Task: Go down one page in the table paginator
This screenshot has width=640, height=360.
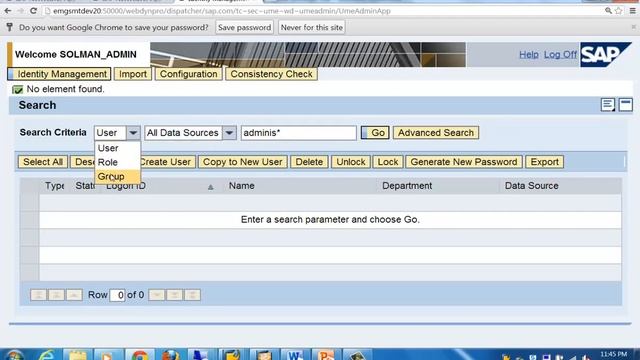Action: pos(175,295)
